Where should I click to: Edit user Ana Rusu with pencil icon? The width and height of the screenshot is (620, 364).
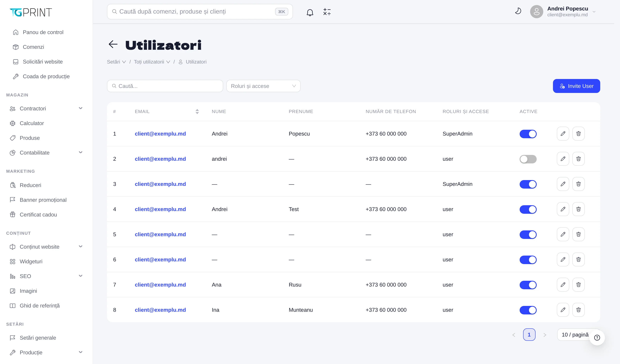[x=563, y=285]
